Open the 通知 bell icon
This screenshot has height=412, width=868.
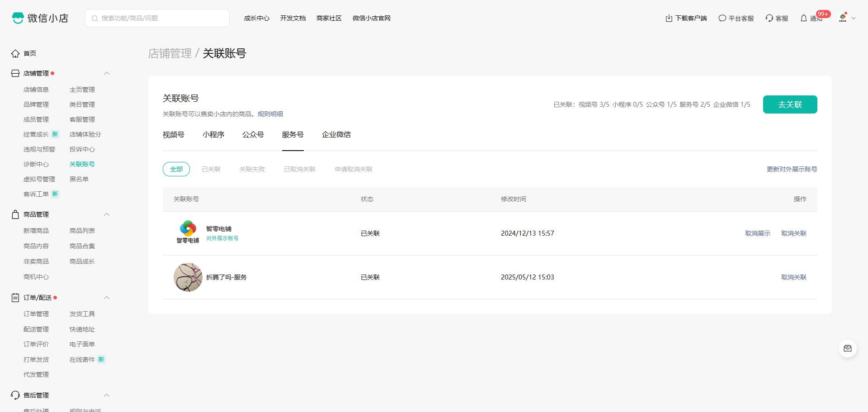pyautogui.click(x=804, y=18)
